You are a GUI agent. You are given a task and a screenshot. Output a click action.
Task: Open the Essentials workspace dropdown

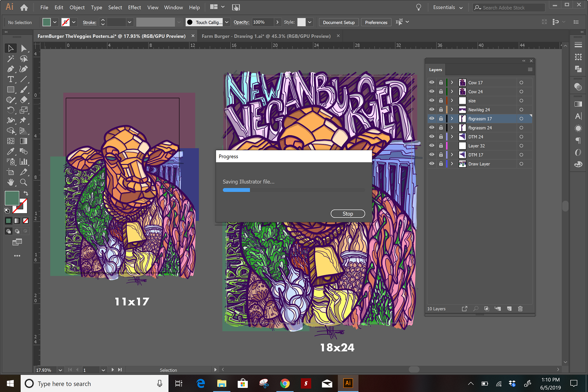click(x=448, y=7)
